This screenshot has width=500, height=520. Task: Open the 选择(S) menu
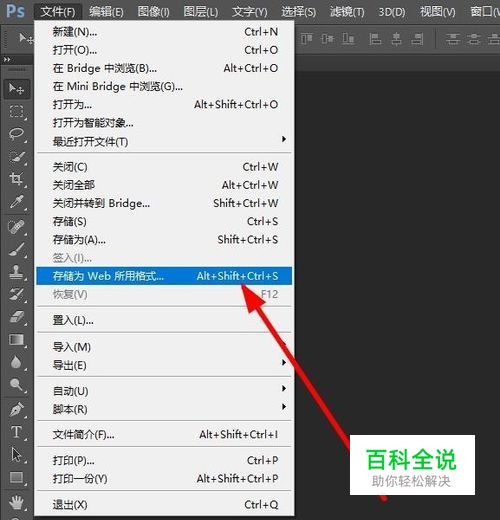pos(298,12)
